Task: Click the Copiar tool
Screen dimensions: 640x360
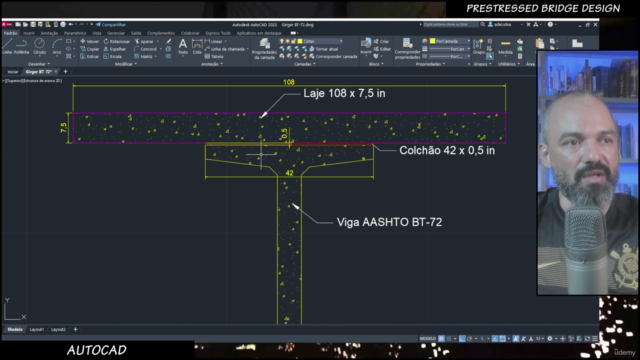Action: [x=89, y=49]
